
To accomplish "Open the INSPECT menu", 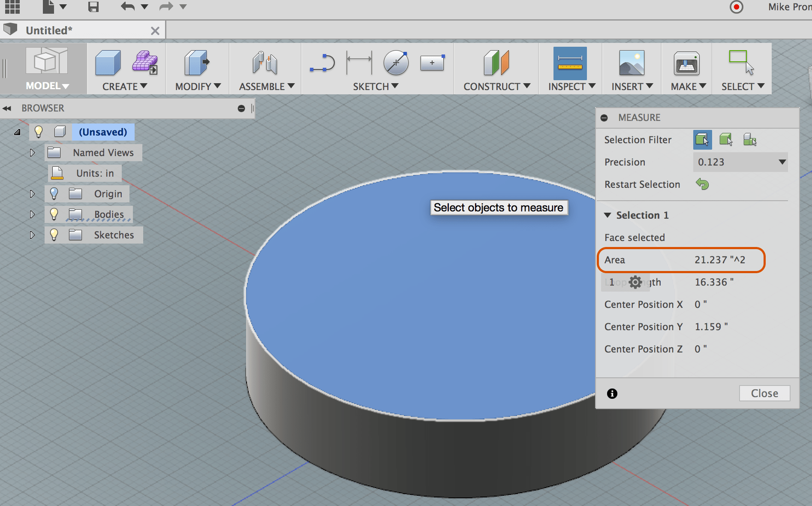I will coord(572,87).
